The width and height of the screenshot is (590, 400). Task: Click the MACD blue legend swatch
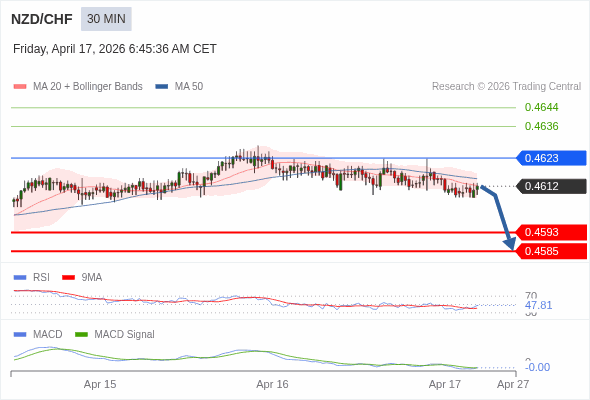click(20, 335)
